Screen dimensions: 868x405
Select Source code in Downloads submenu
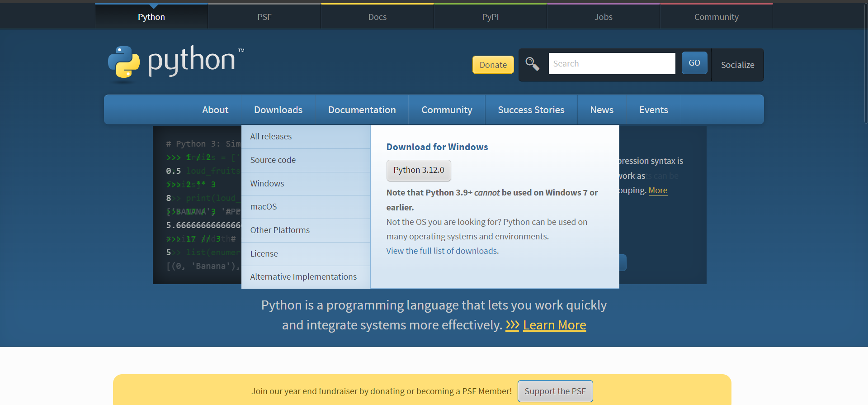(x=306, y=160)
